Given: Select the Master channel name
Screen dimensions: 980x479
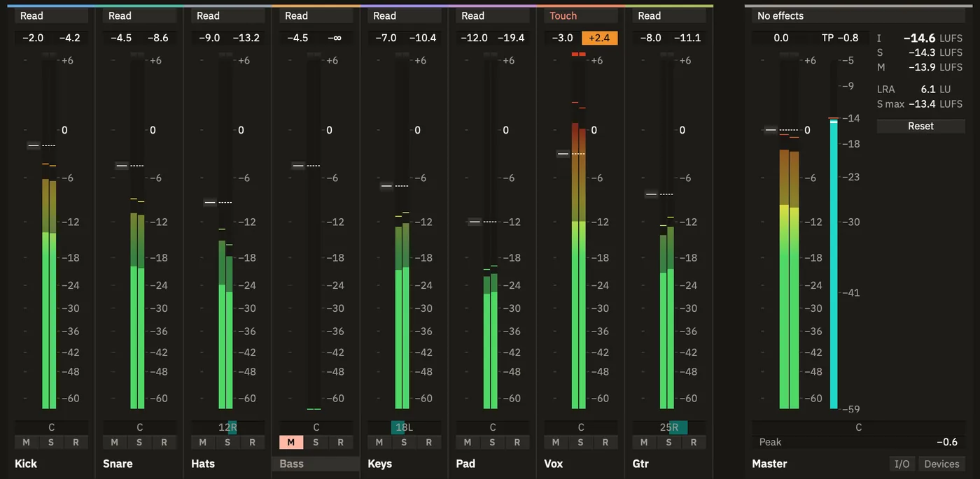Looking at the screenshot, I should coord(770,464).
